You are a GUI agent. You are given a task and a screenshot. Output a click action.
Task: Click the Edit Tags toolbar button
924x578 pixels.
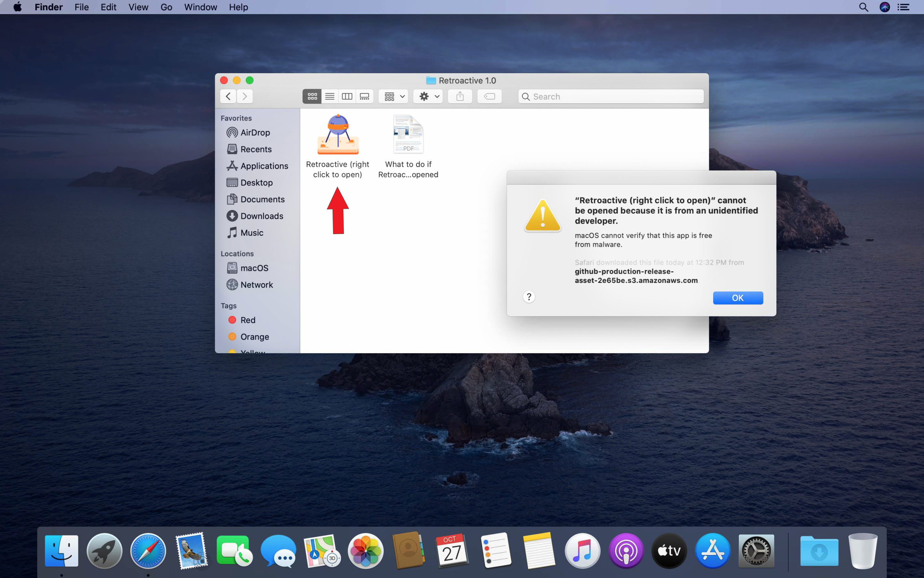tap(489, 96)
